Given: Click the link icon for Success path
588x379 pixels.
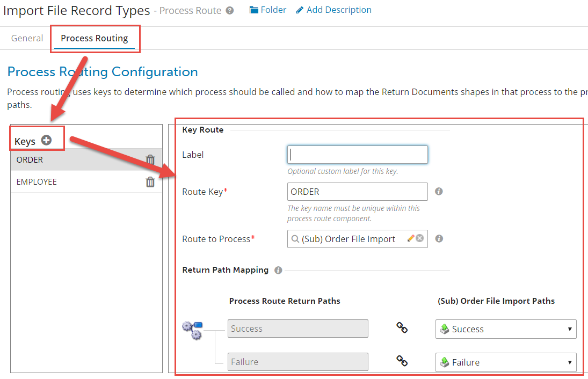Looking at the screenshot, I should coord(402,328).
